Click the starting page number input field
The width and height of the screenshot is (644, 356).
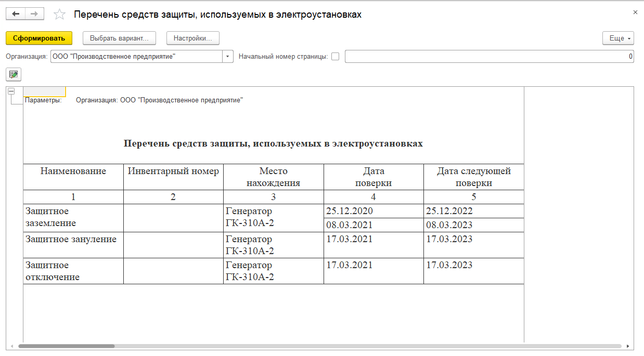[489, 57]
